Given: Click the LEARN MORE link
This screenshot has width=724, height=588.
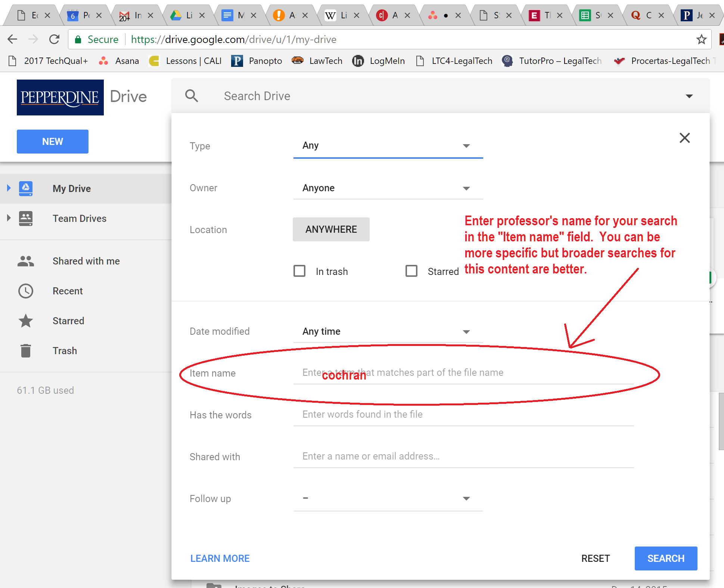Looking at the screenshot, I should pos(220,558).
